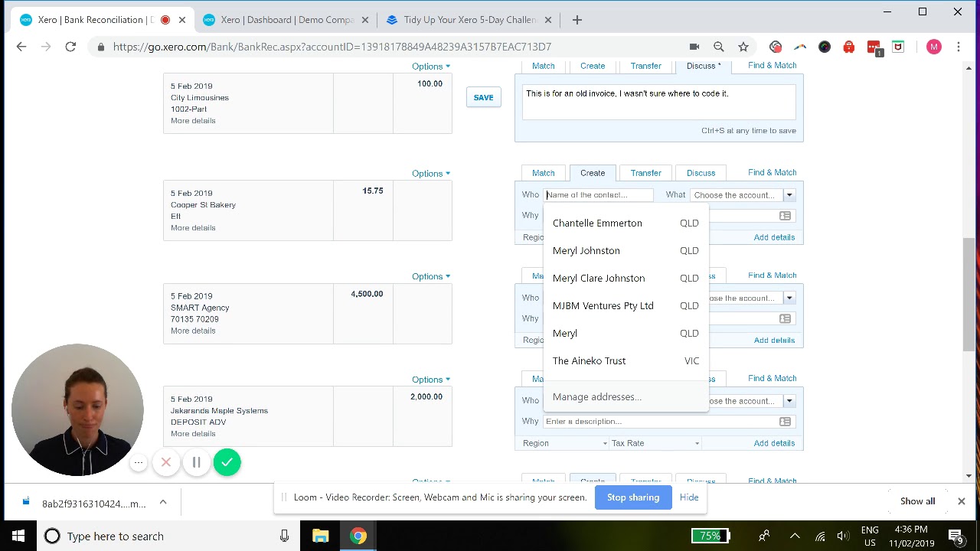The width and height of the screenshot is (980, 551).
Task: Add details for Cooper St Bakery transaction
Action: pos(774,237)
